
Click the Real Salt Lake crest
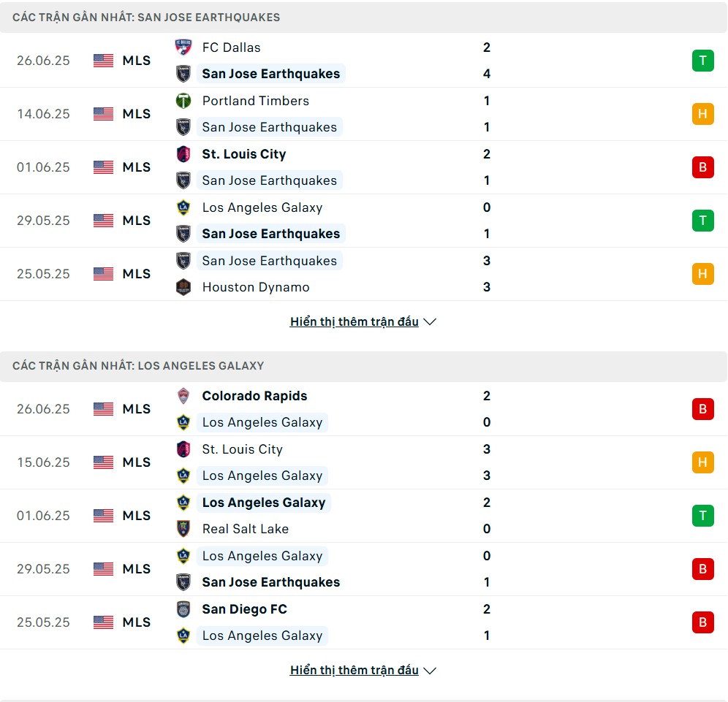pos(183,529)
